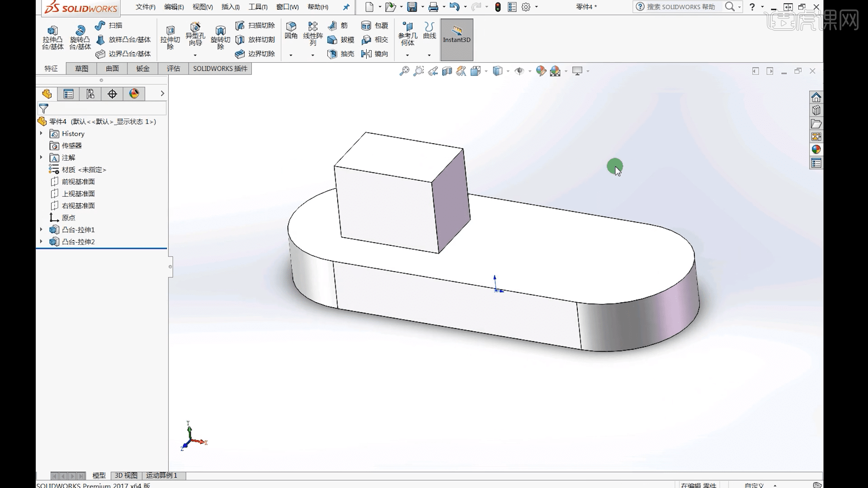This screenshot has height=488, width=868.
Task: Expand the 凸台-拉伸1 feature node
Action: click(x=41, y=230)
